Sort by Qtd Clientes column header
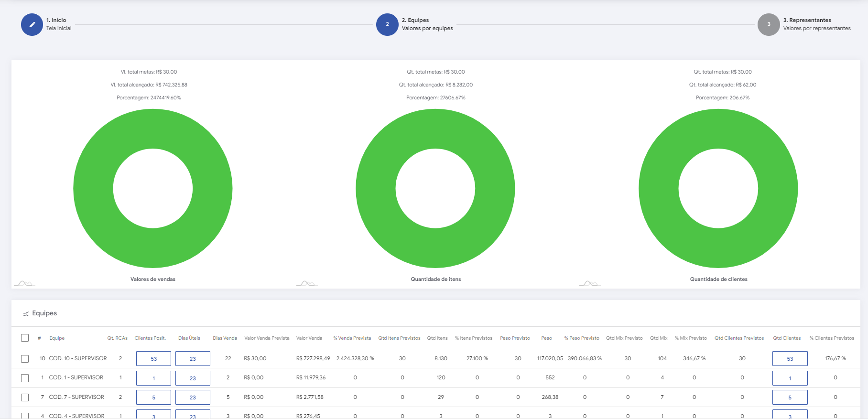 [787, 338]
